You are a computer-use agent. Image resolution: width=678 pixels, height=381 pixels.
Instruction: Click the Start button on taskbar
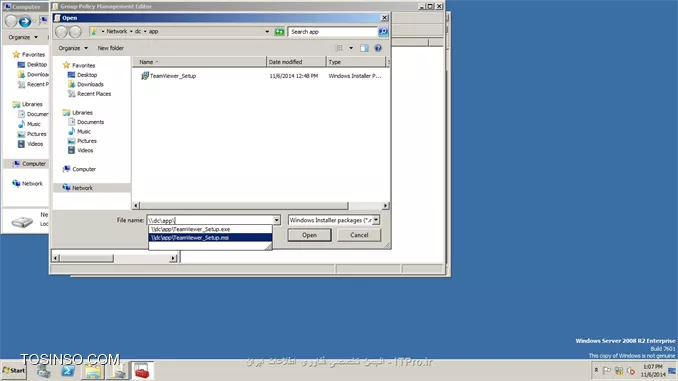tap(13, 371)
